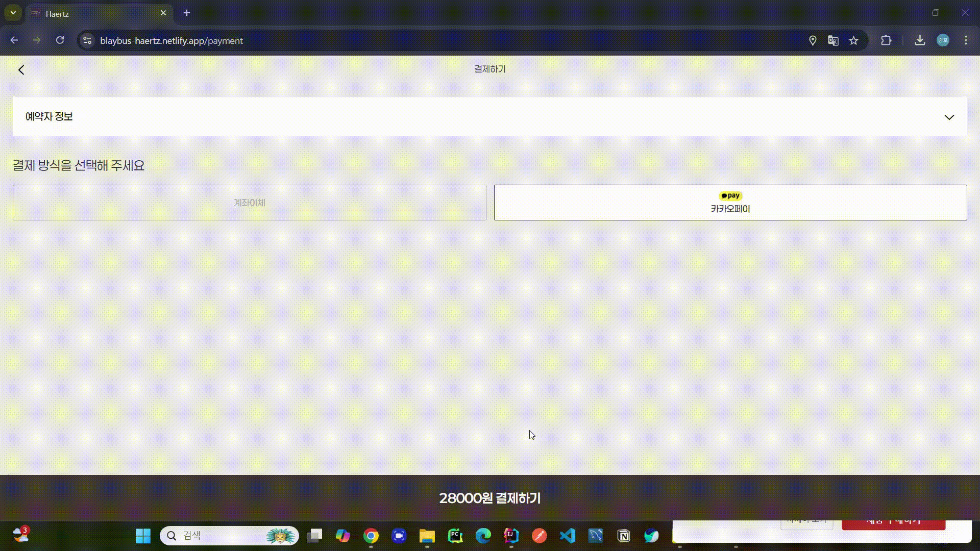Open Google Translate icon in address bar

coord(833,40)
